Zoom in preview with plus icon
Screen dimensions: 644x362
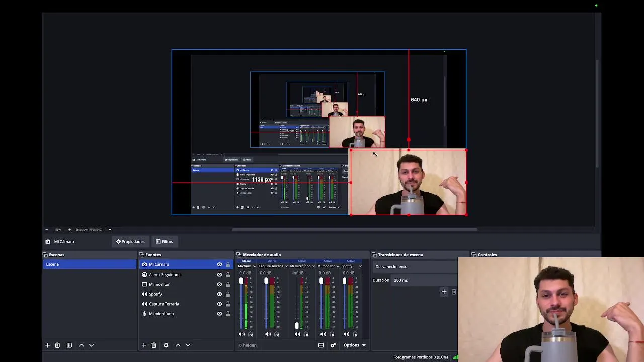[x=69, y=230]
